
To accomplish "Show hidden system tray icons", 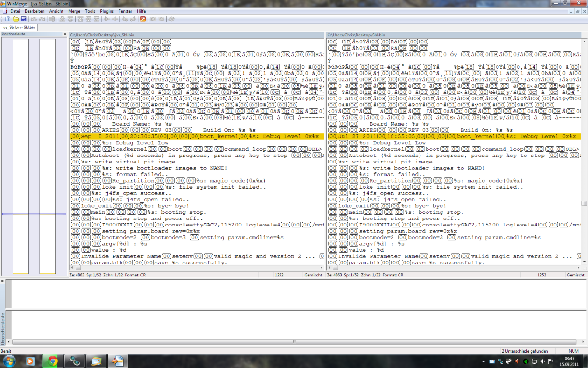I will coord(483,361).
